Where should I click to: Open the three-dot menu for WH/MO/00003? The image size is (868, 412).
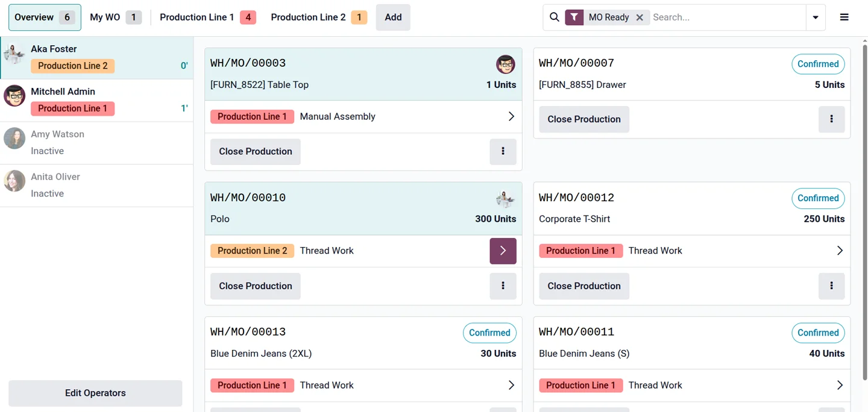point(503,151)
